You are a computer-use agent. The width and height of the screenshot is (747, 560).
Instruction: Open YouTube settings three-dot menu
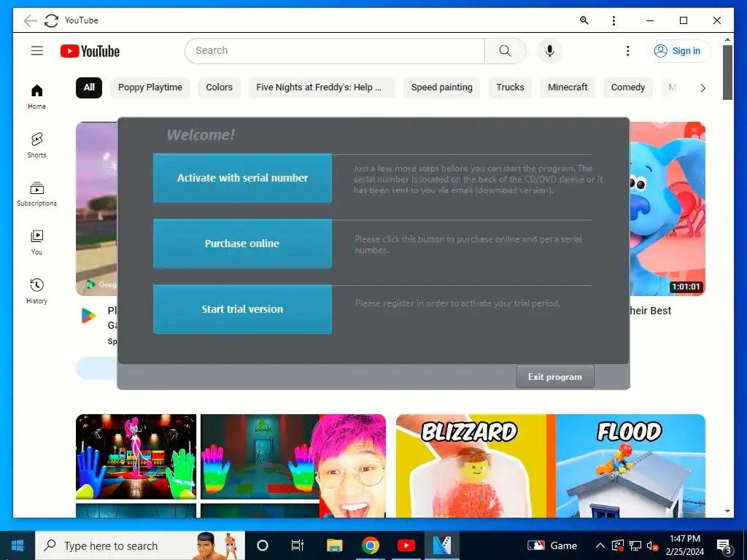[627, 50]
